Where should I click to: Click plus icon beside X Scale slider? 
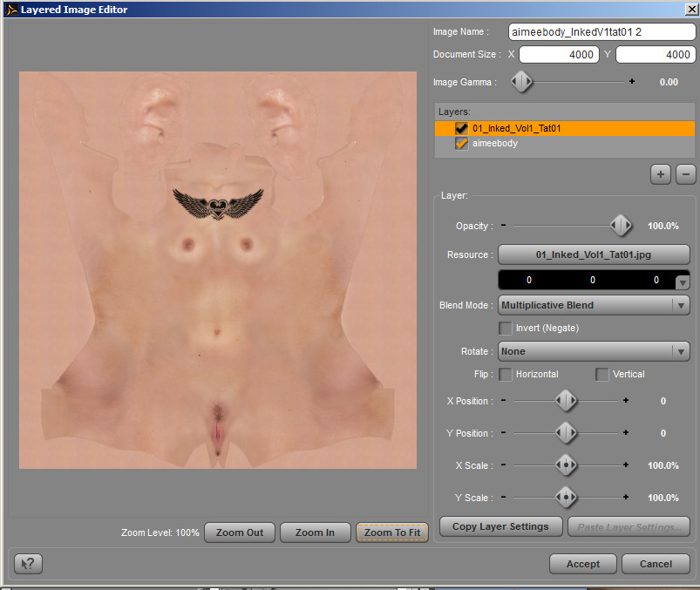coord(626,465)
